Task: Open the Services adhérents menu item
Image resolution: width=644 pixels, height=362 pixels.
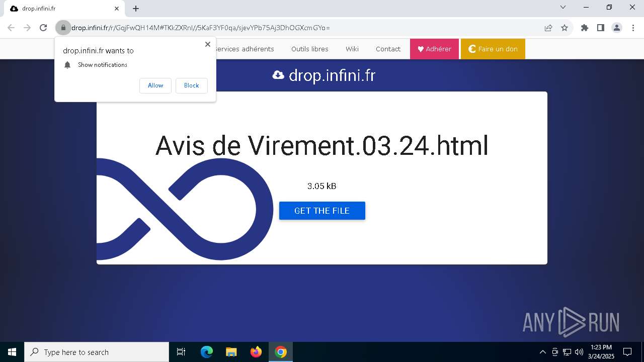Action: click(245, 49)
